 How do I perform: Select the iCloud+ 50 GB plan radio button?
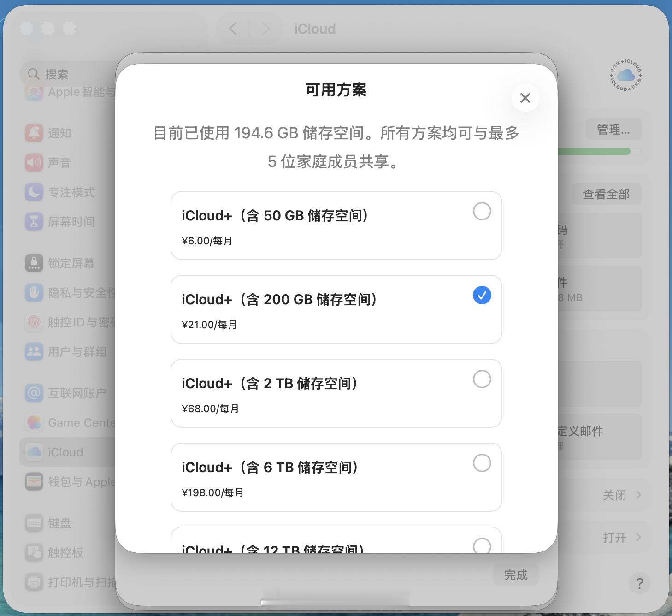(482, 211)
